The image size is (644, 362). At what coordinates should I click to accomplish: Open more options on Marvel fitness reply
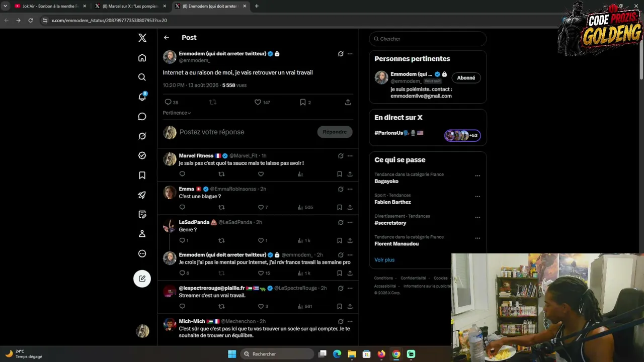click(350, 156)
